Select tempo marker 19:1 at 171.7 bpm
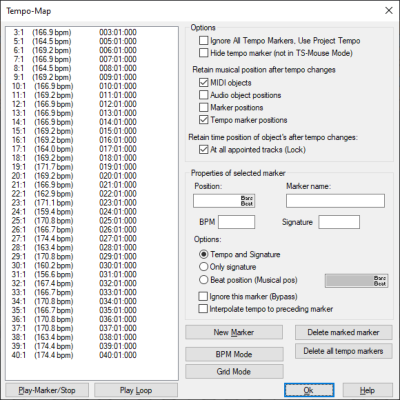Viewport: 400px width, 400px height. (74, 167)
